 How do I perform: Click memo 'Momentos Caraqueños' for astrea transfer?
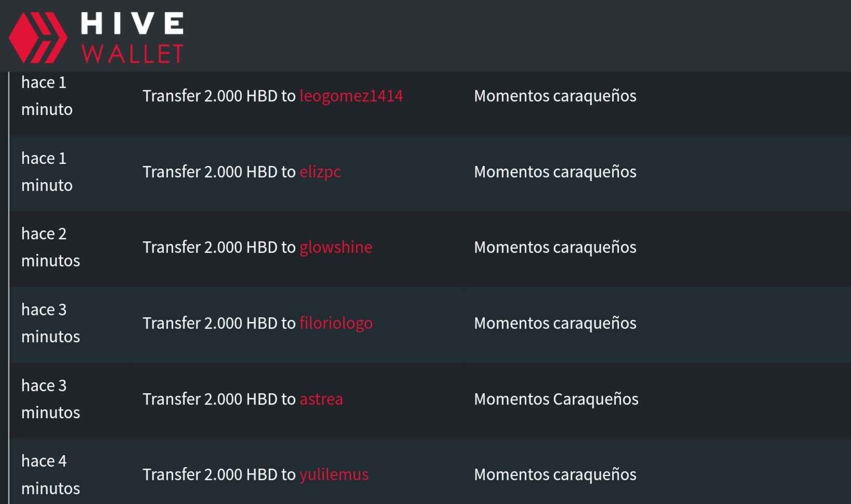(x=556, y=399)
